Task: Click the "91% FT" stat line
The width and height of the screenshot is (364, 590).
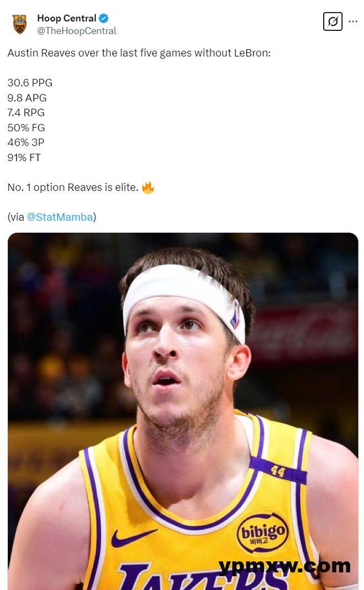Action: [24, 157]
